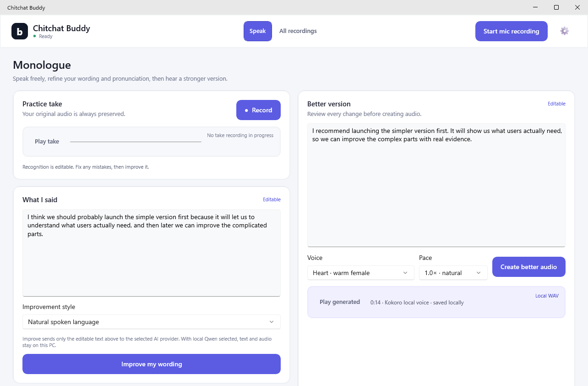Click Create better audio
The image size is (588, 386).
pyautogui.click(x=529, y=267)
